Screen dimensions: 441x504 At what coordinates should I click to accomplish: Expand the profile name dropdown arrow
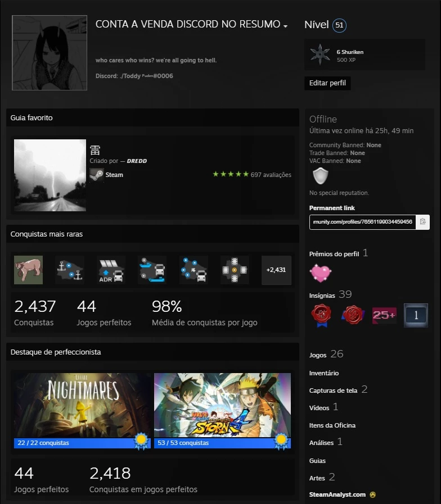pyautogui.click(x=285, y=26)
